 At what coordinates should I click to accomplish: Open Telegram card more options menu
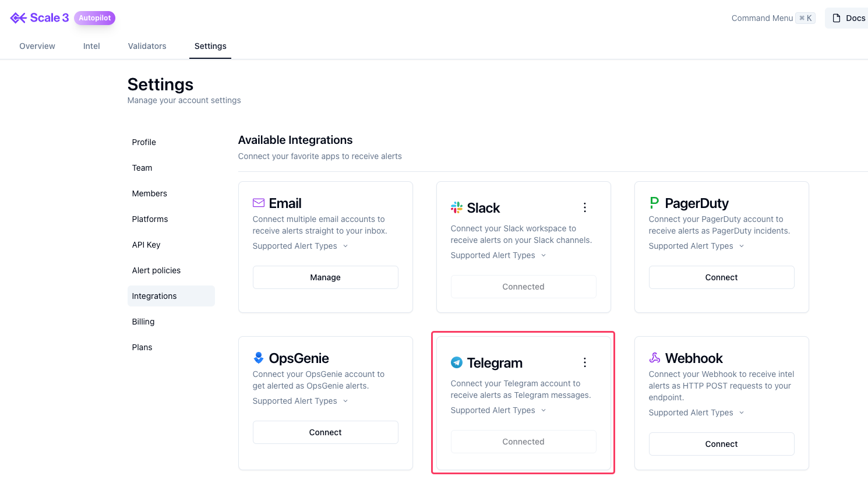[585, 362]
